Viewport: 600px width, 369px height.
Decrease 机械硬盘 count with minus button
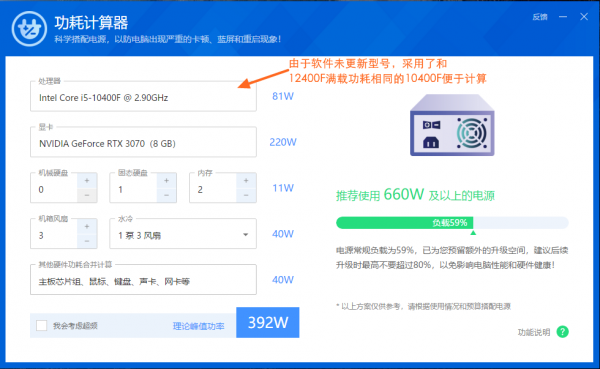(87, 195)
